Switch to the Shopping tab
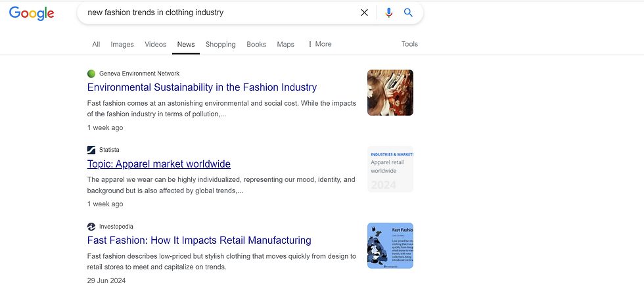This screenshot has width=644, height=293. click(x=221, y=44)
